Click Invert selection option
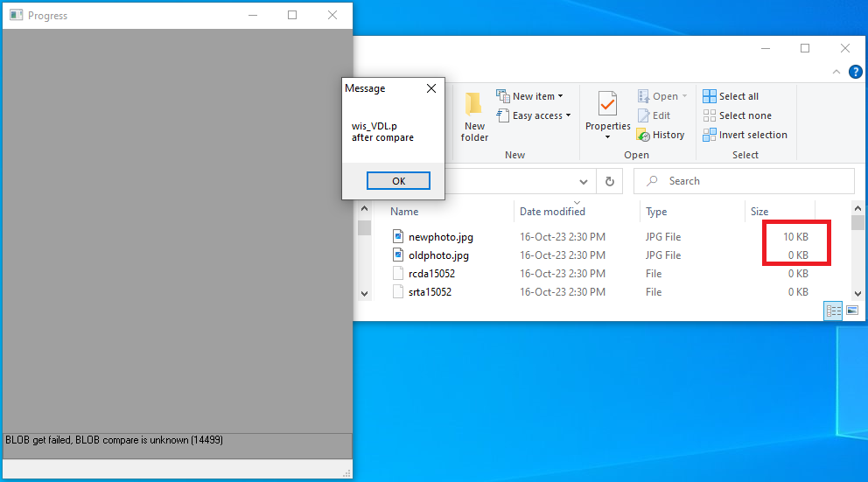This screenshot has width=868, height=482. click(745, 135)
